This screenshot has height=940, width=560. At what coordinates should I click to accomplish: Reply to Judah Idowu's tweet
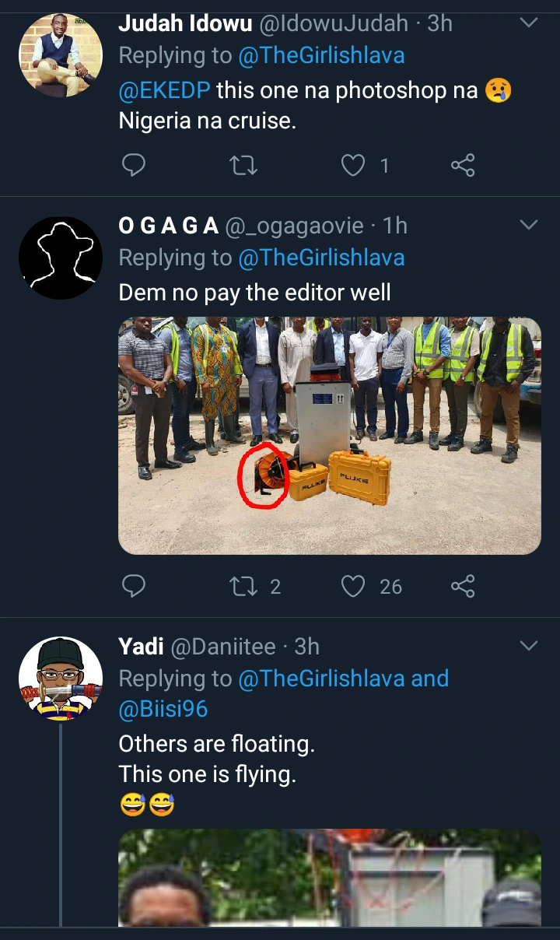(135, 165)
